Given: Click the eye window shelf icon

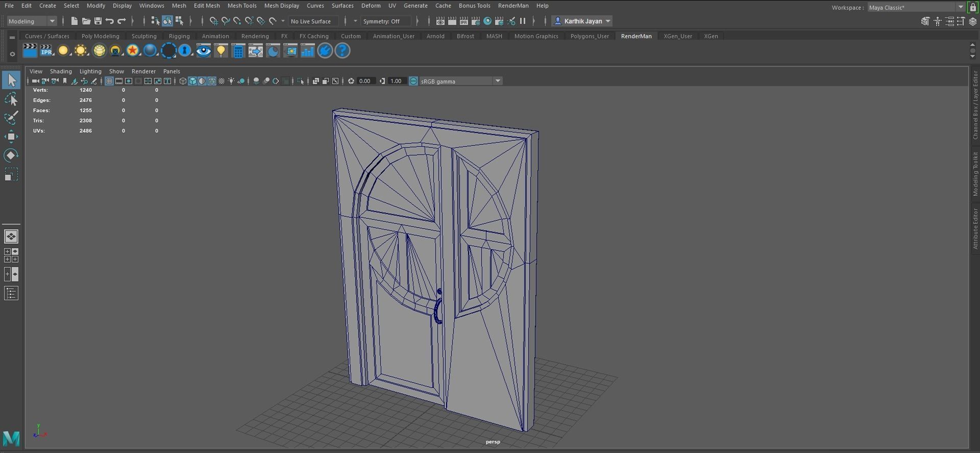Looking at the screenshot, I should coord(203,51).
